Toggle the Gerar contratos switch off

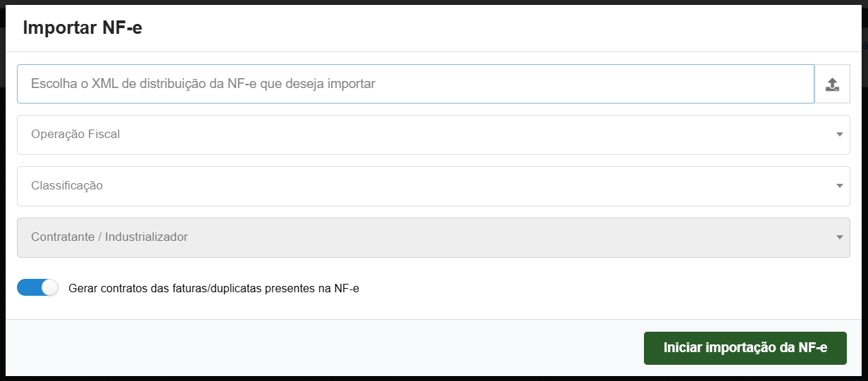[x=37, y=287]
